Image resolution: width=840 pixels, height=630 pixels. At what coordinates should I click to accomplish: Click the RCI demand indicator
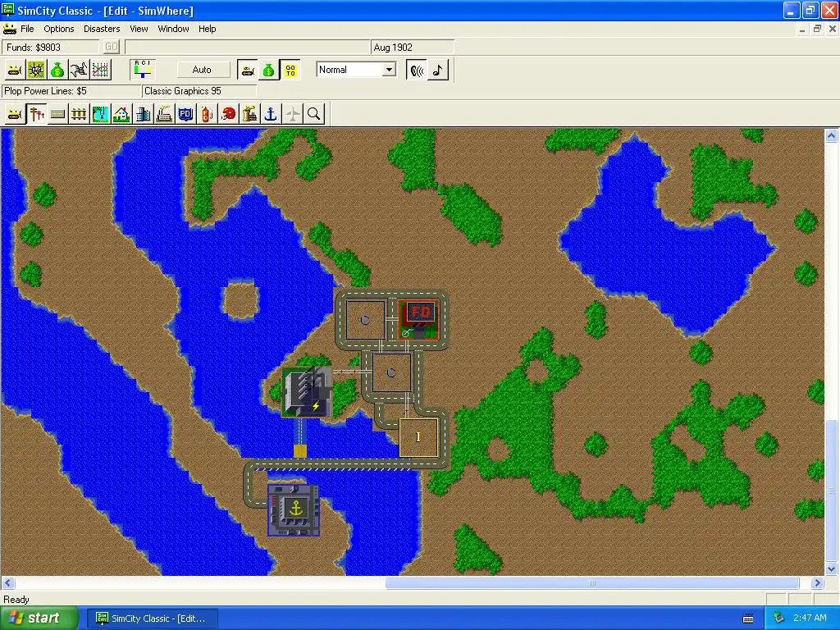(143, 71)
